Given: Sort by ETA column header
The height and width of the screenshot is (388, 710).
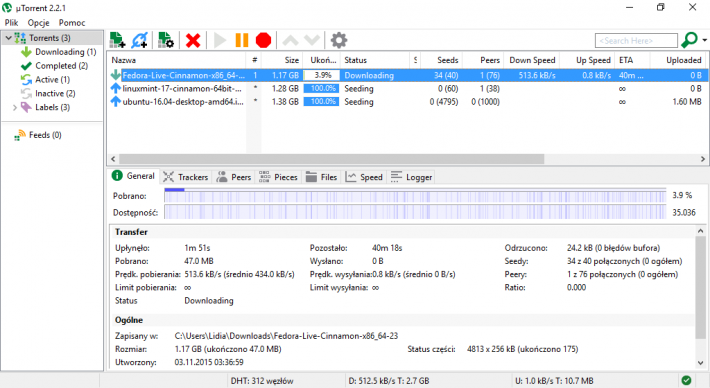Looking at the screenshot, I should pos(633,60).
